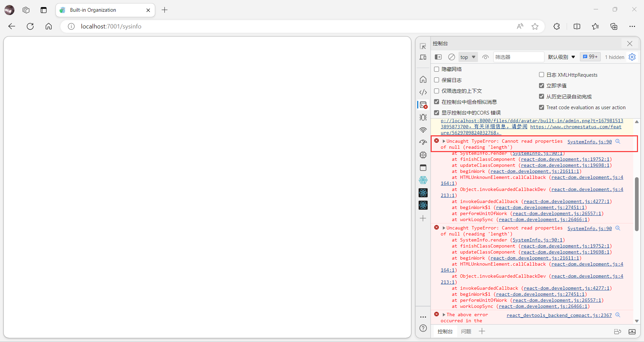Open the SystemInfo.js:90 source link
Image resolution: width=644 pixels, height=342 pixels.
pos(589,141)
